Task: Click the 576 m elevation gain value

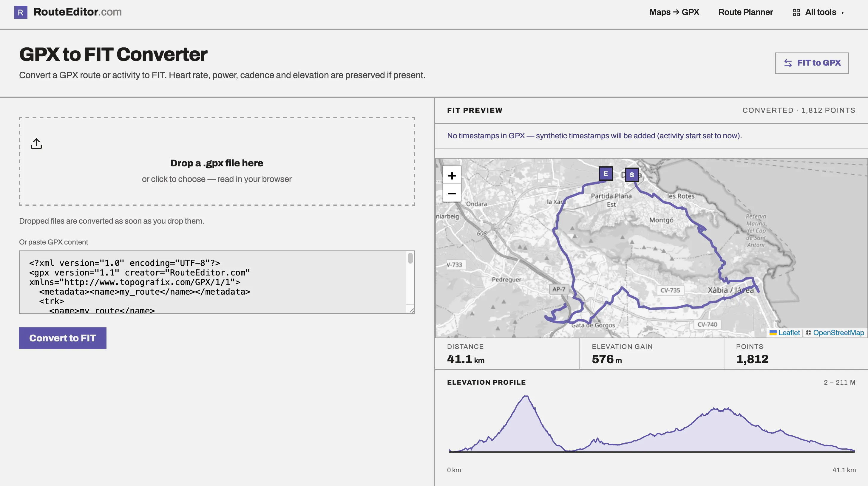Action: tap(606, 359)
